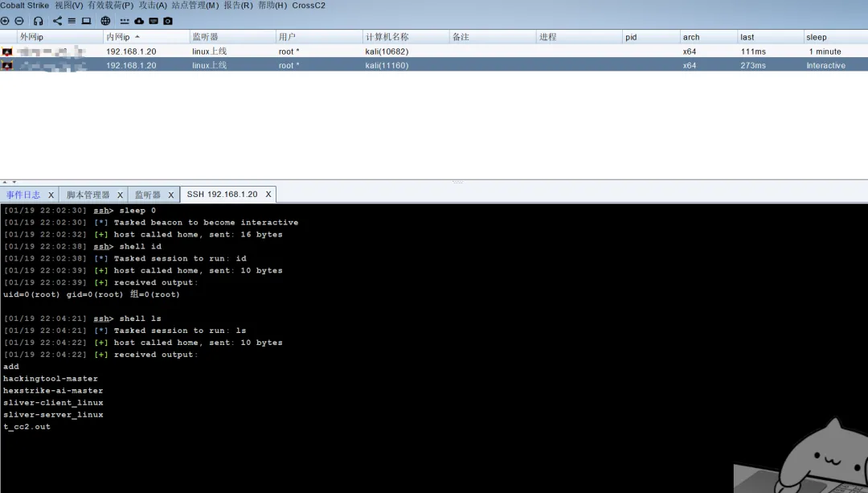Screen dimensions: 868x493
Task: Toggle sort arrow on 内网ip column
Action: pos(137,37)
